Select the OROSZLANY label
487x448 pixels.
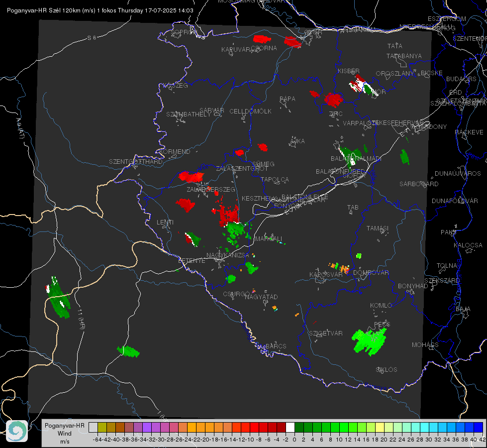395,74
